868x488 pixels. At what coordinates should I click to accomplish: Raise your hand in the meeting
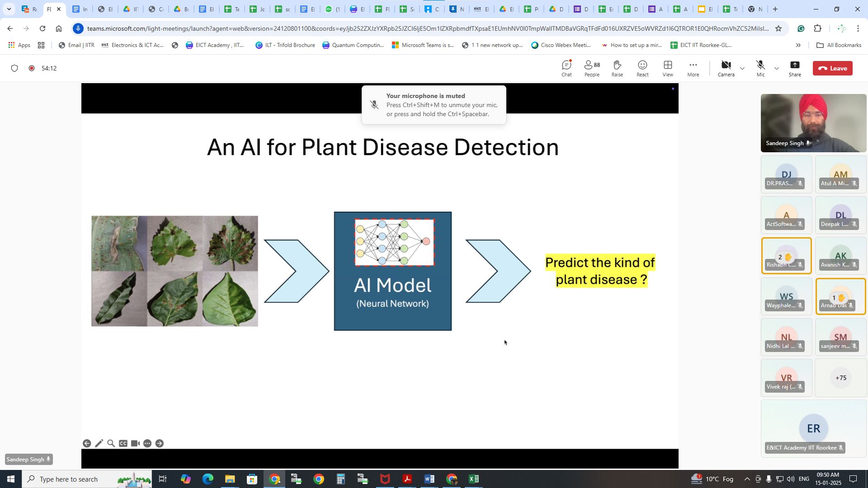click(x=617, y=68)
